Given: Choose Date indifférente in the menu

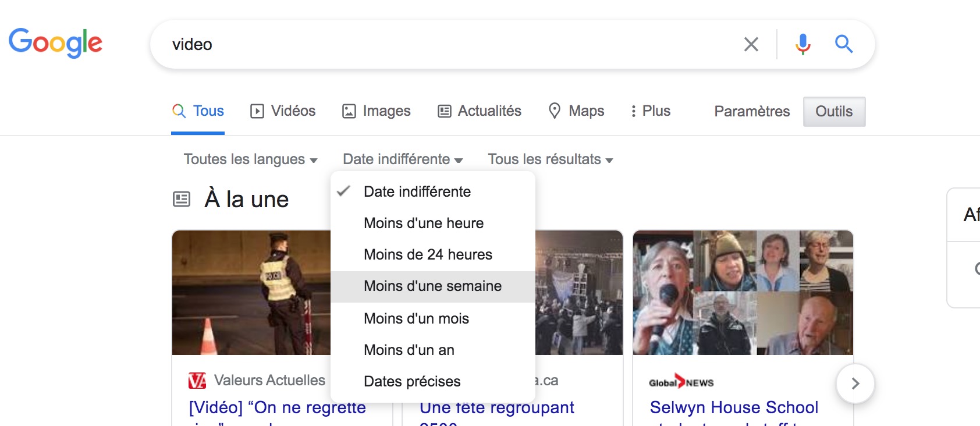Looking at the screenshot, I should 432,191.
